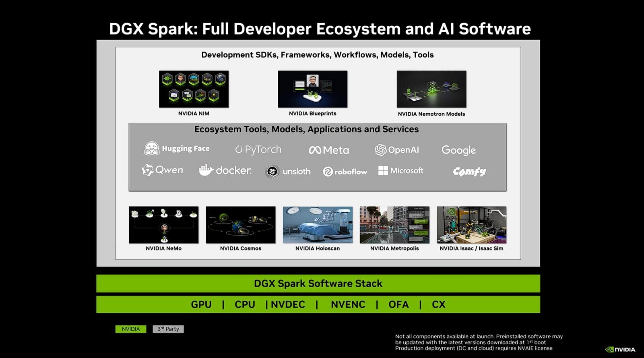Open the OpenAI logo
The width and height of the screenshot is (644, 358).
(x=397, y=150)
